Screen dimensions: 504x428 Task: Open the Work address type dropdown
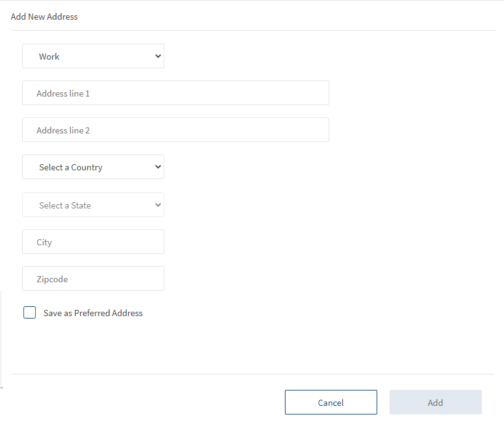tap(93, 56)
